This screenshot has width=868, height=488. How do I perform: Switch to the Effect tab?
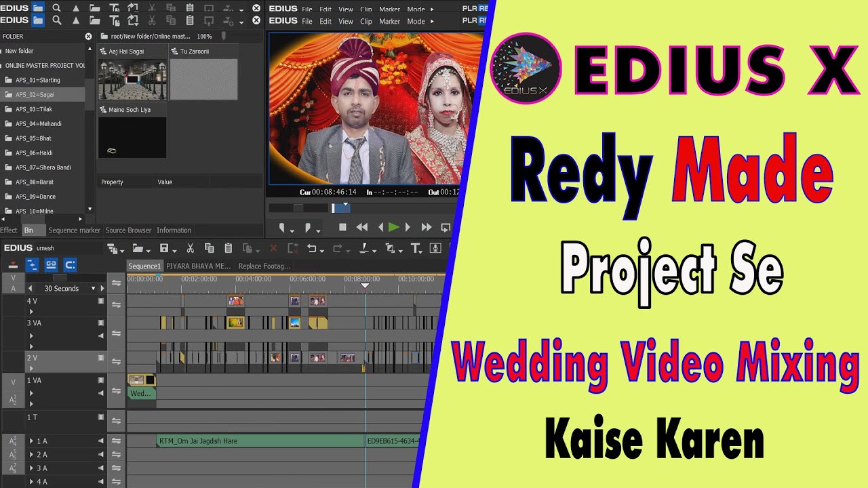click(x=9, y=230)
